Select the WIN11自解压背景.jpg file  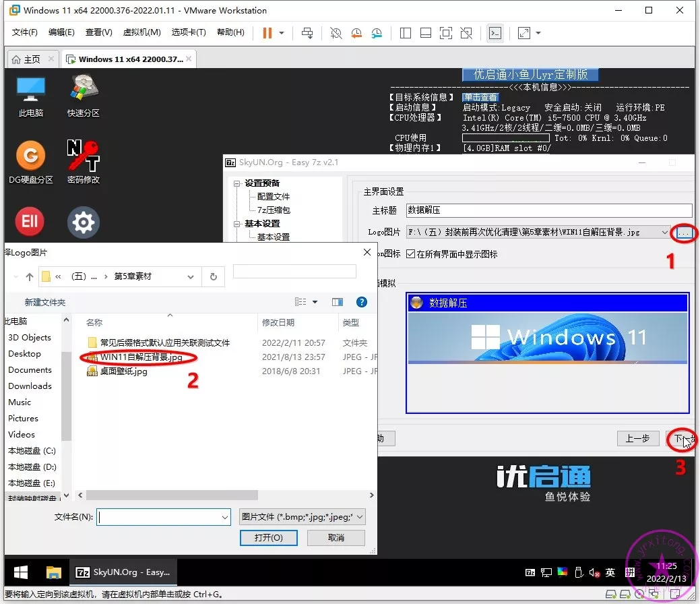(141, 357)
